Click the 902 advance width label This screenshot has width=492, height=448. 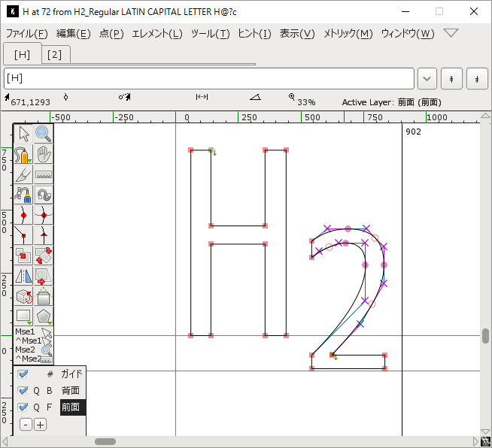click(x=413, y=132)
